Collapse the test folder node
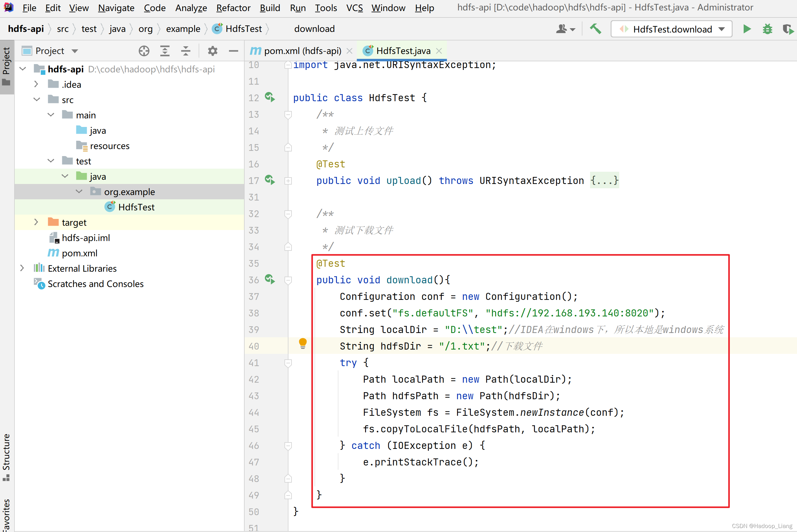Viewport: 797px width, 532px height. pyautogui.click(x=51, y=161)
